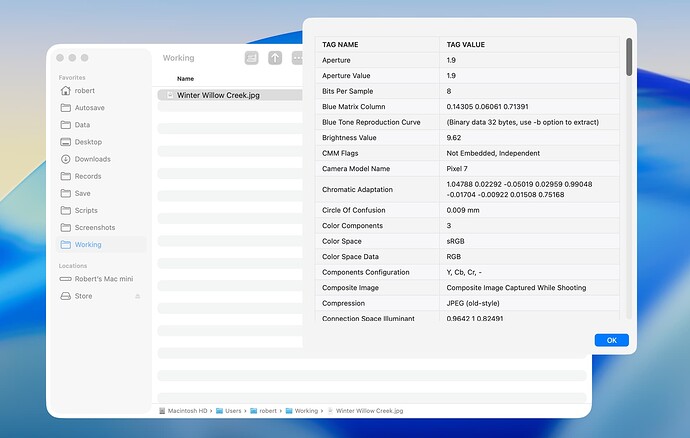Select Robert's Mac mini under Locations
The width and height of the screenshot is (690, 438).
click(101, 279)
